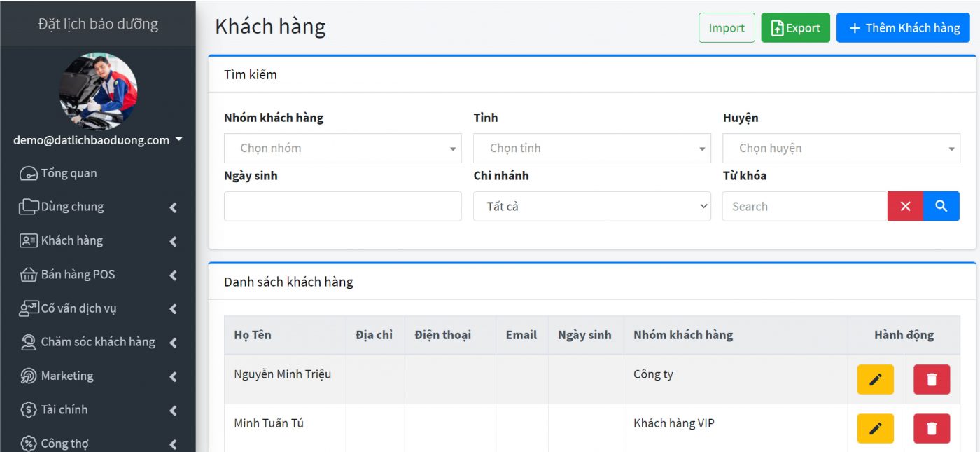Clear the search using red X icon

coord(905,206)
